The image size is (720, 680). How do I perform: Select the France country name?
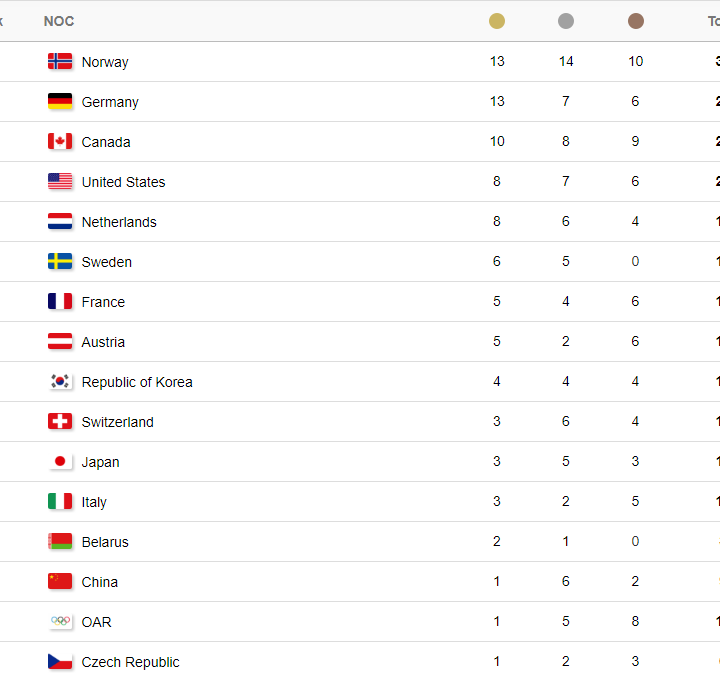pyautogui.click(x=103, y=302)
